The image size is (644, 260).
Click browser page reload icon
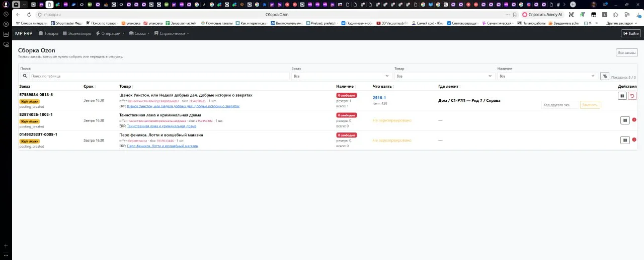coord(29,15)
